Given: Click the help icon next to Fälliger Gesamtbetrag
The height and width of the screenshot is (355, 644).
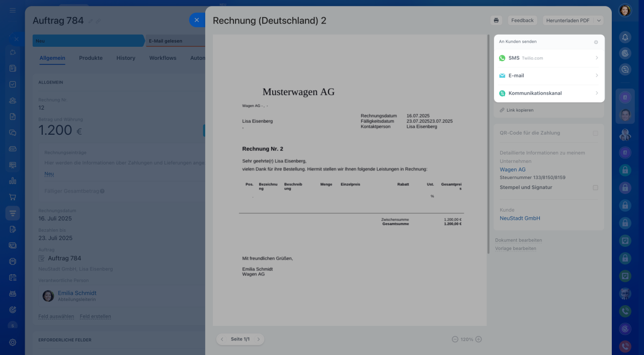Looking at the screenshot, I should [x=102, y=191].
